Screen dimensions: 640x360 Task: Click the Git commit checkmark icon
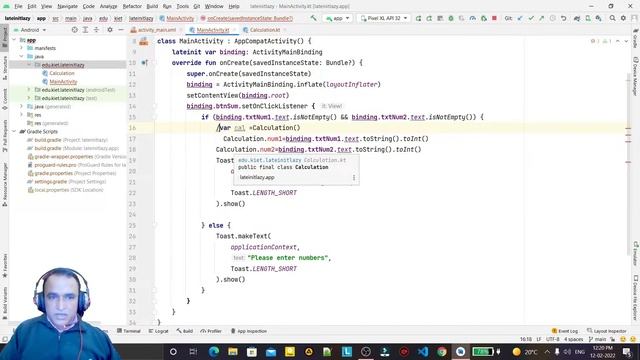(531, 18)
